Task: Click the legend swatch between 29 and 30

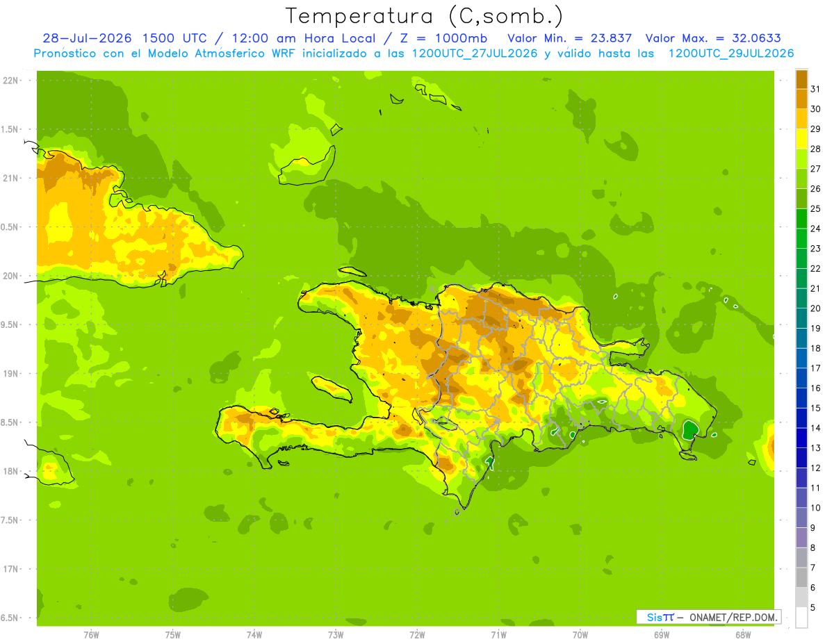Action: [801, 119]
